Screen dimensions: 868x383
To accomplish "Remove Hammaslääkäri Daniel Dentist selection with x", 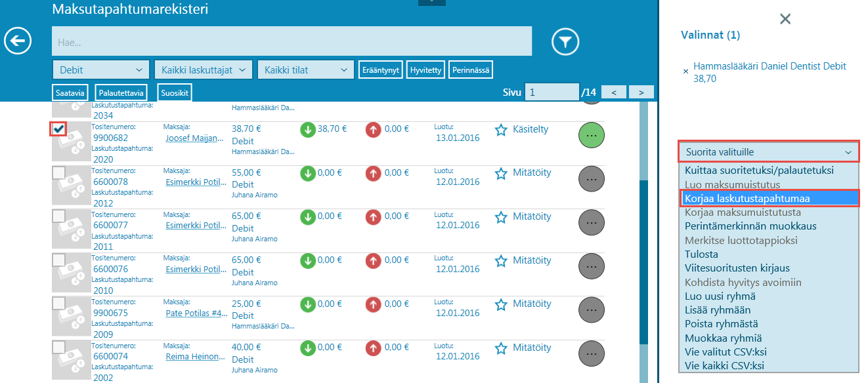I will pos(686,71).
